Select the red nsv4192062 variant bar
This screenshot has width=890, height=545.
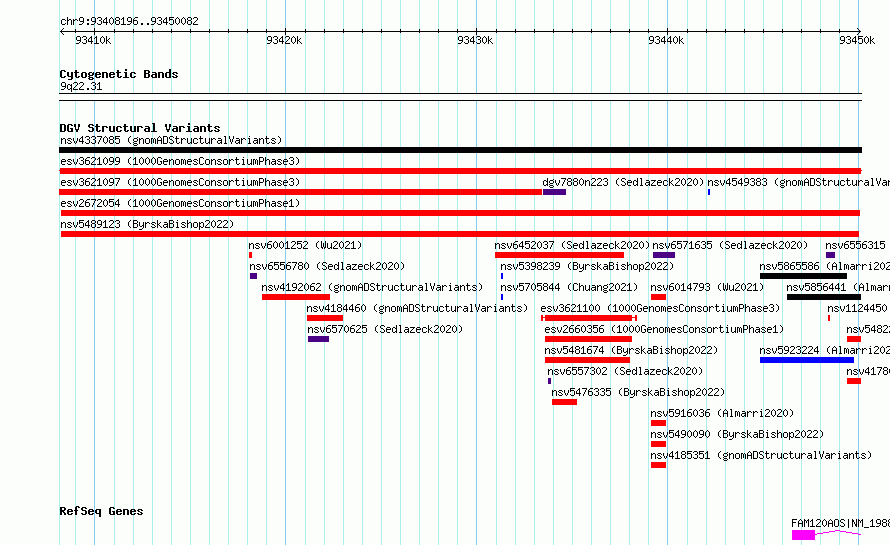coord(296,297)
